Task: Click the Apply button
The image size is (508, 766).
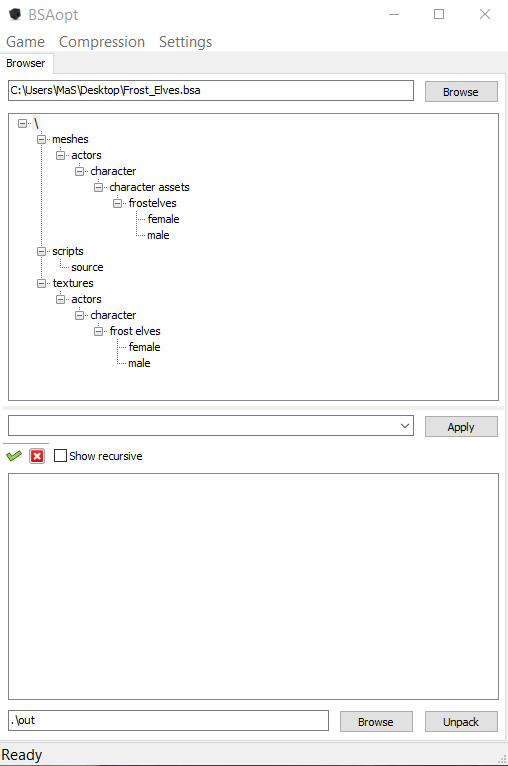Action: tap(461, 427)
